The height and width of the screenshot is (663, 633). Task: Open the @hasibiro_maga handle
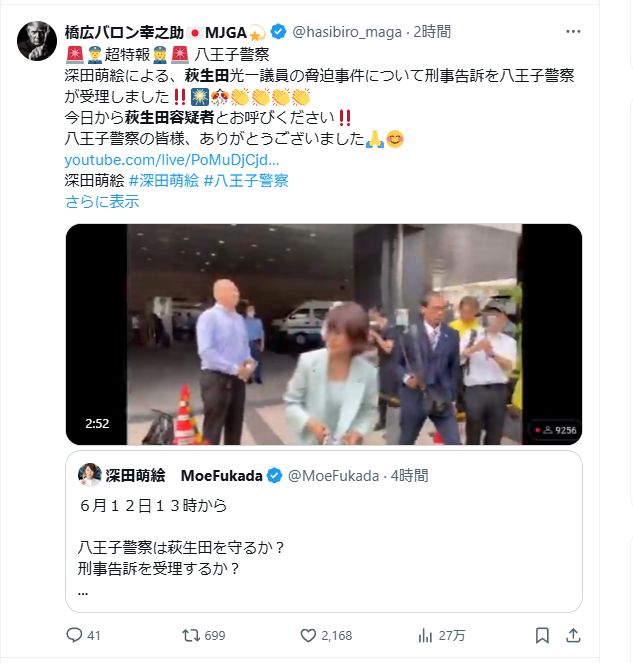click(x=347, y=32)
